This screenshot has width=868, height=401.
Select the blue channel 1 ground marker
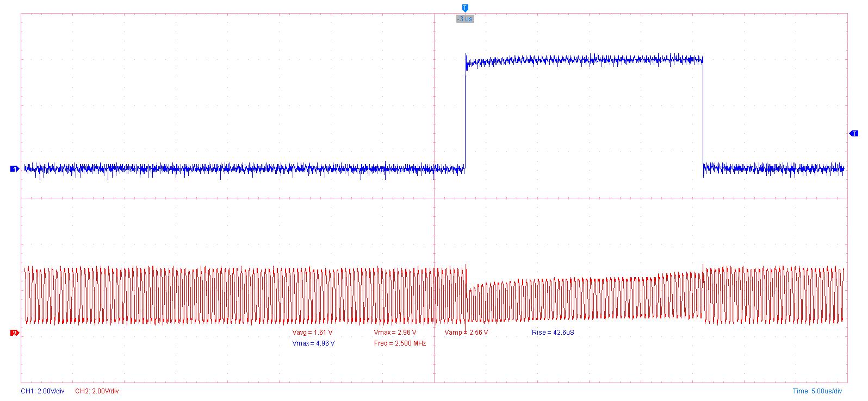pos(15,169)
